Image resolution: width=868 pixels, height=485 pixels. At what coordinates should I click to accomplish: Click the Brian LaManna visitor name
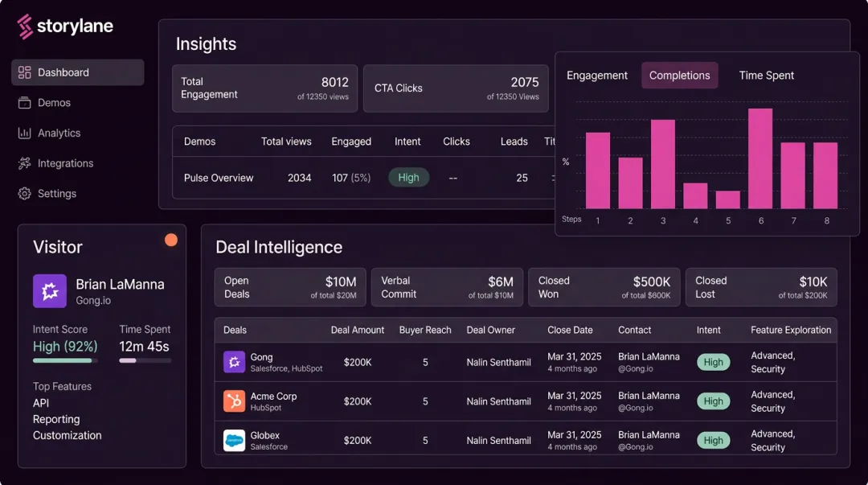point(120,285)
